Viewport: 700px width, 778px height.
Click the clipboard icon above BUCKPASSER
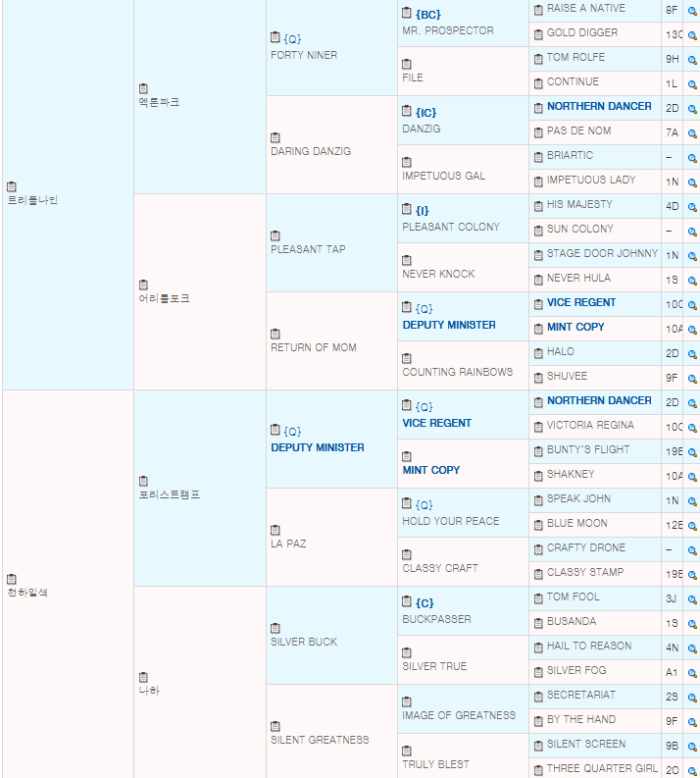[407, 600]
